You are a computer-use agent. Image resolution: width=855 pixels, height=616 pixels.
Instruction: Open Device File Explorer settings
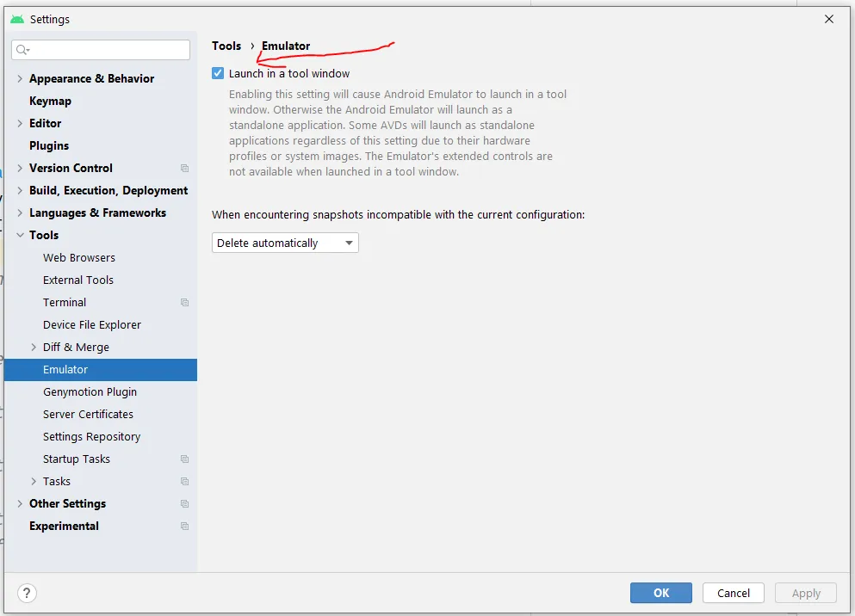point(92,324)
